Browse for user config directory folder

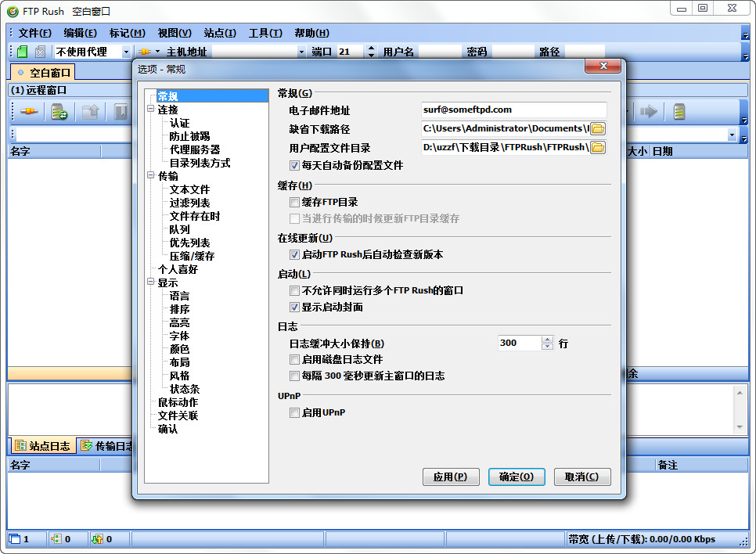click(598, 148)
